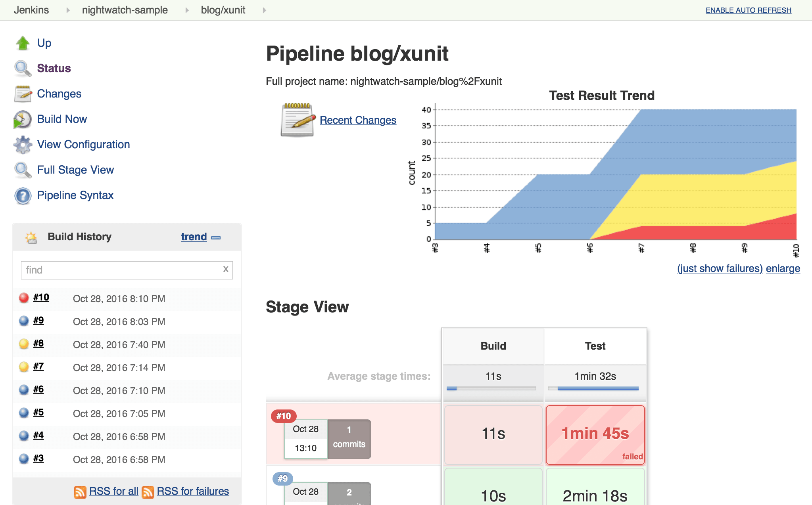Click the RSS for all feed icon
The width and height of the screenshot is (812, 505).
click(x=80, y=492)
